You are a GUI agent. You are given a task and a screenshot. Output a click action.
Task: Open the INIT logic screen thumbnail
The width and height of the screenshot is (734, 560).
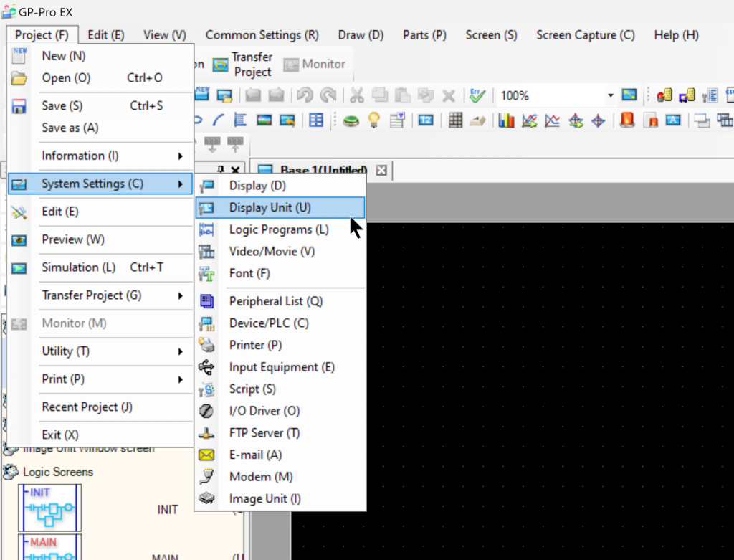[49, 508]
